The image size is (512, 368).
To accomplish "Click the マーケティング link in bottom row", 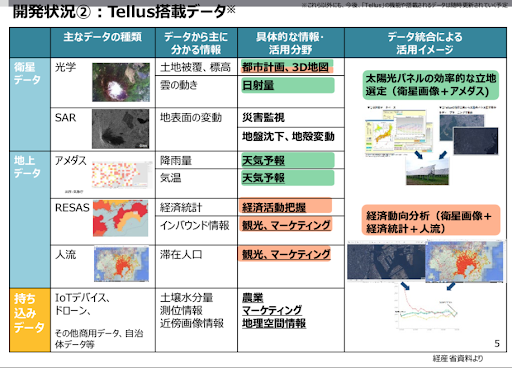I will click(x=272, y=310).
